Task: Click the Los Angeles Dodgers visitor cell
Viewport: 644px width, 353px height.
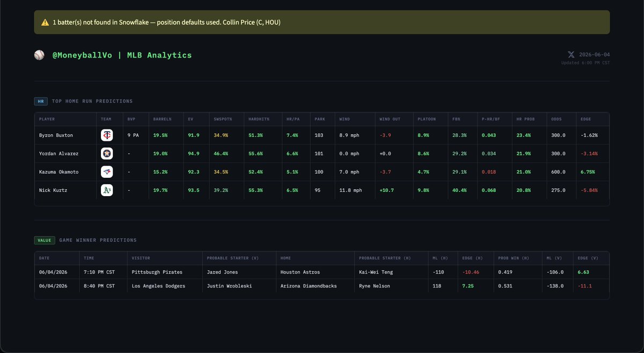Action: (158, 286)
